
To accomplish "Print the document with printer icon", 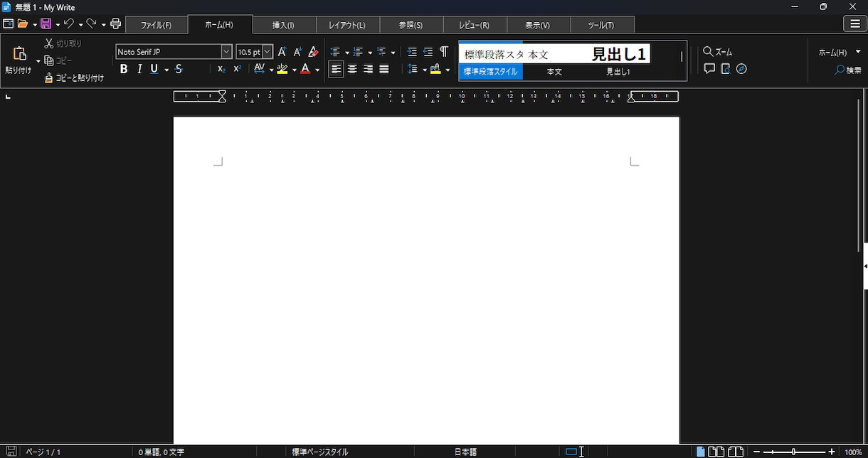I will click(x=116, y=24).
